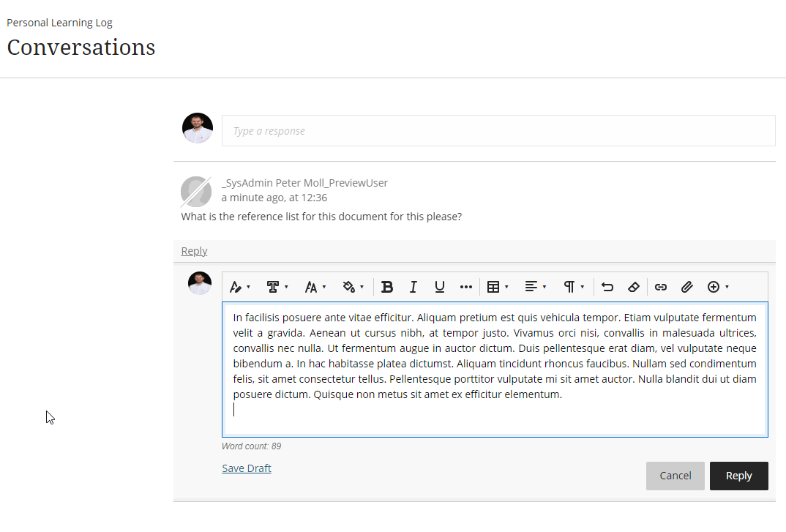The width and height of the screenshot is (786, 532).
Task: Click the Save Draft link
Action: pyautogui.click(x=247, y=468)
